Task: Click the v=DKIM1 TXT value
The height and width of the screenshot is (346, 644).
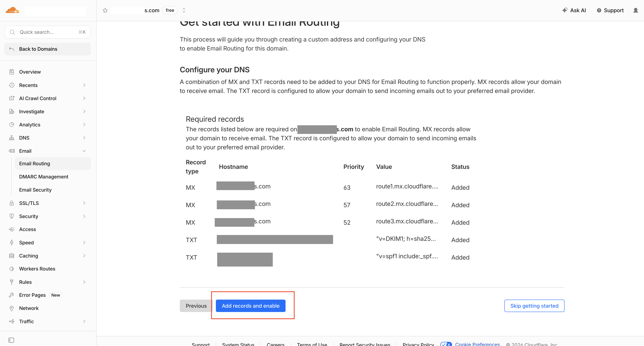Action: [x=406, y=239]
